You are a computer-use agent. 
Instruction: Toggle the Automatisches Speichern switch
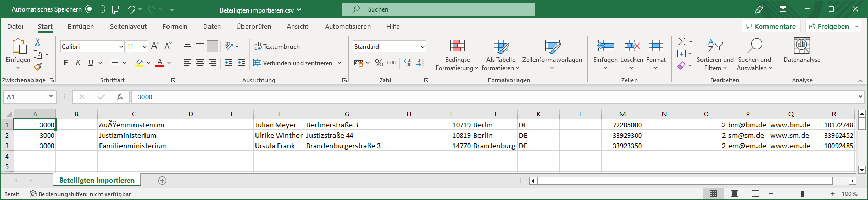(95, 9)
